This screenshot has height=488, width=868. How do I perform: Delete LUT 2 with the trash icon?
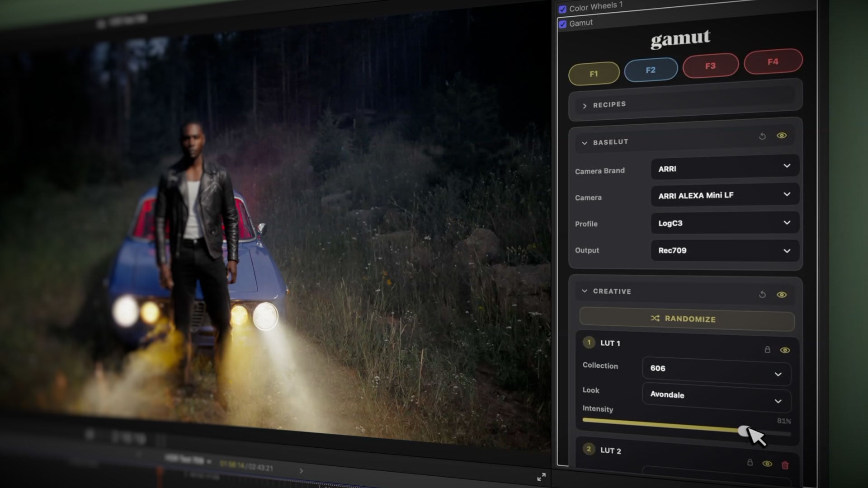click(785, 465)
